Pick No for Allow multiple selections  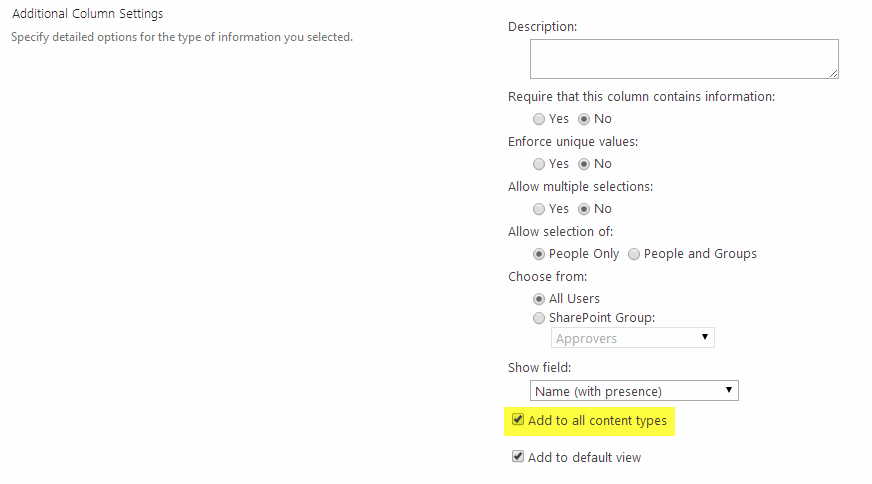(x=584, y=209)
